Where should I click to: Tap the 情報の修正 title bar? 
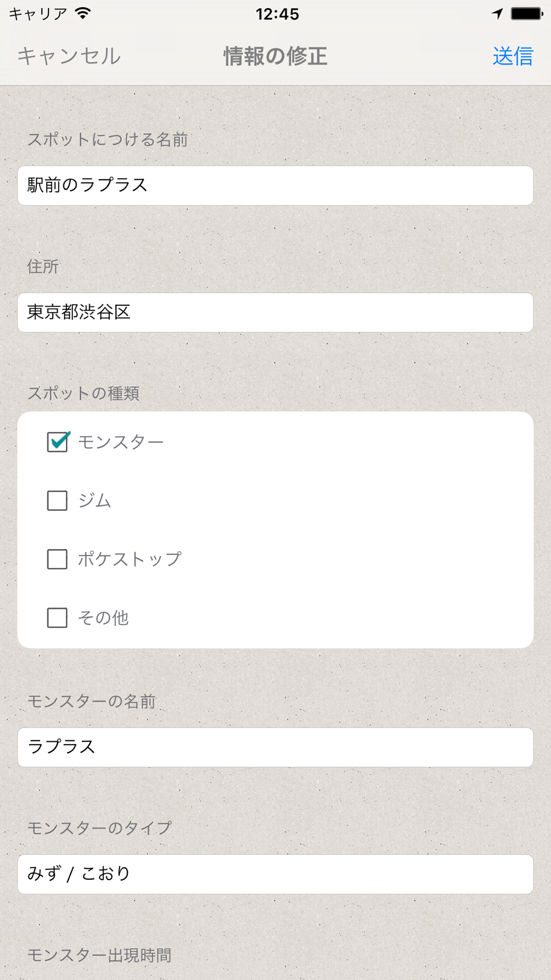point(274,56)
